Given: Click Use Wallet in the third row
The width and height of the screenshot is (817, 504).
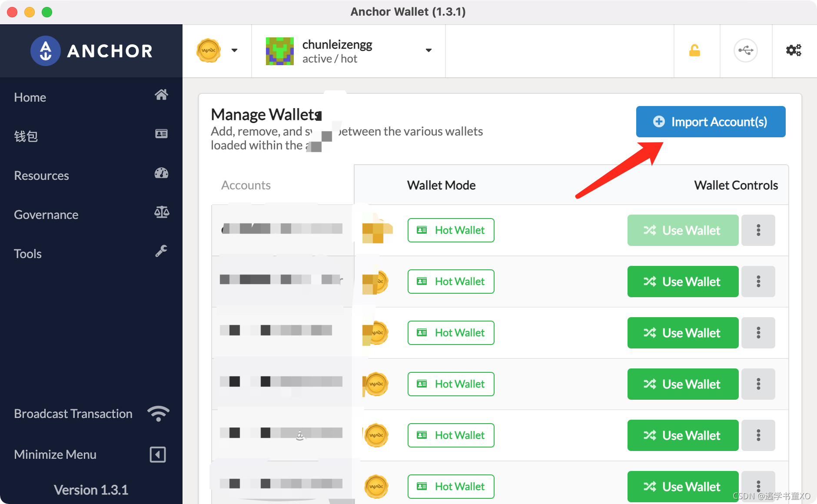Looking at the screenshot, I should coord(683,333).
